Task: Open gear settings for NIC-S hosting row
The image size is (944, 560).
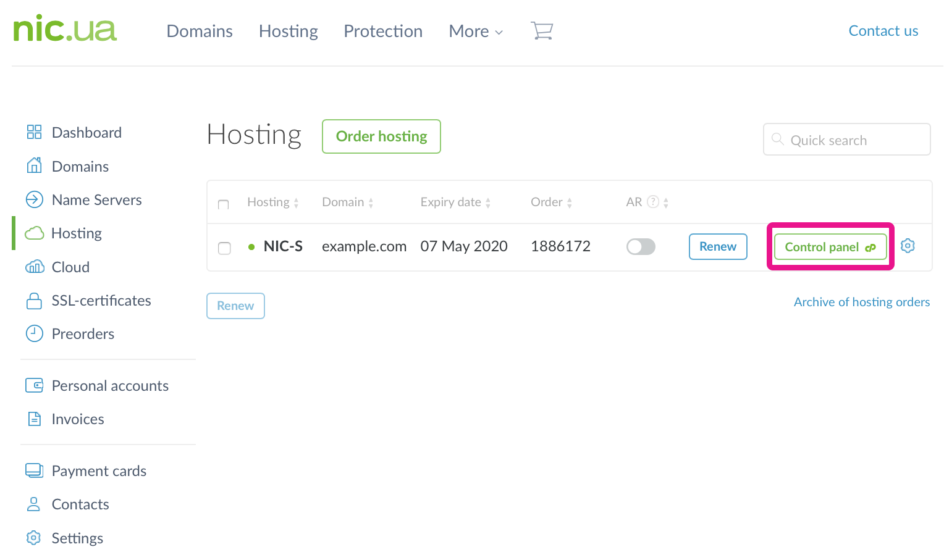Action: click(908, 246)
